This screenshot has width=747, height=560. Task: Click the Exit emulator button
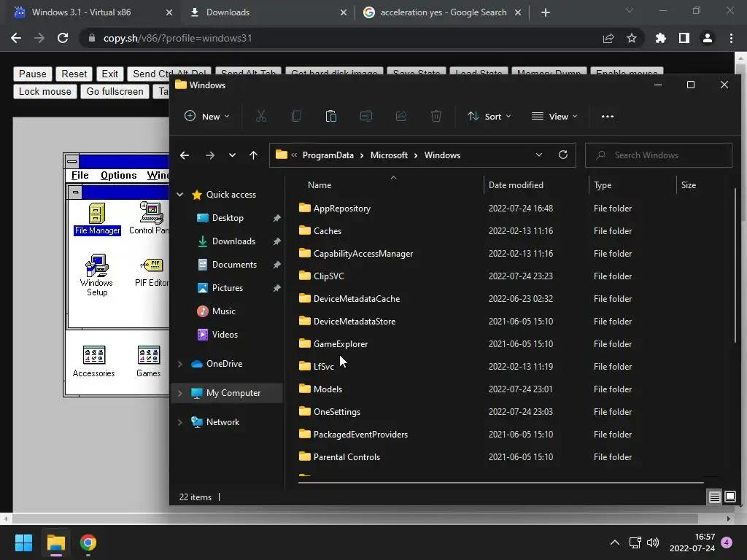click(x=109, y=74)
